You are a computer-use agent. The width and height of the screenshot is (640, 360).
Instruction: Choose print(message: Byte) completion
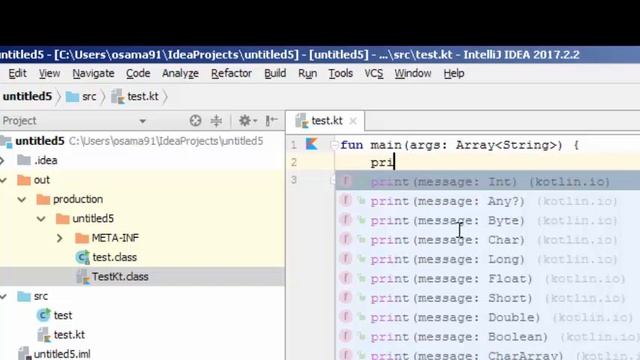(488, 220)
